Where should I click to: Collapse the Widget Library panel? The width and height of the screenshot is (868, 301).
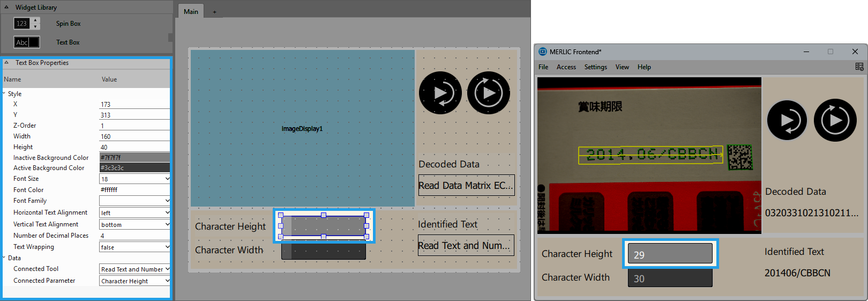pyautogui.click(x=6, y=8)
